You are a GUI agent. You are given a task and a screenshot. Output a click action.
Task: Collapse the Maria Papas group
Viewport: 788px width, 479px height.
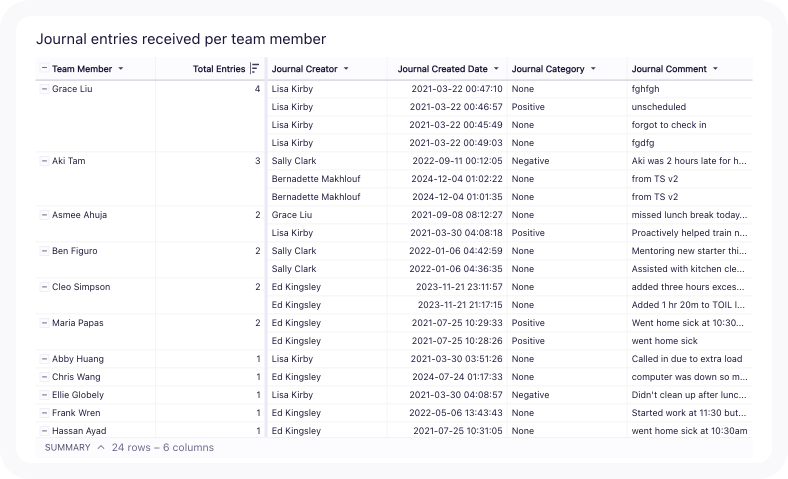[x=43, y=323]
